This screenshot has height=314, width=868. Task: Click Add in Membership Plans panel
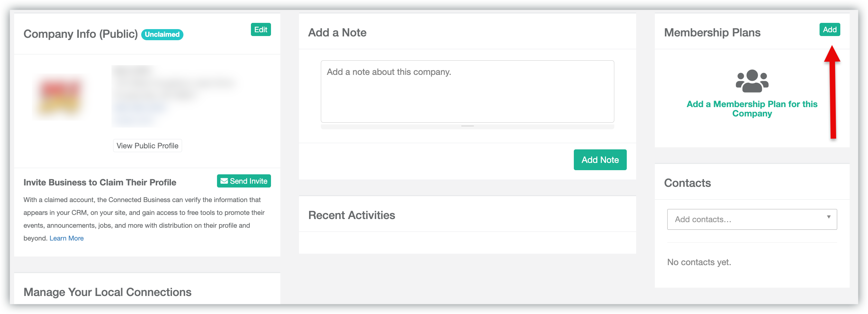click(x=830, y=30)
